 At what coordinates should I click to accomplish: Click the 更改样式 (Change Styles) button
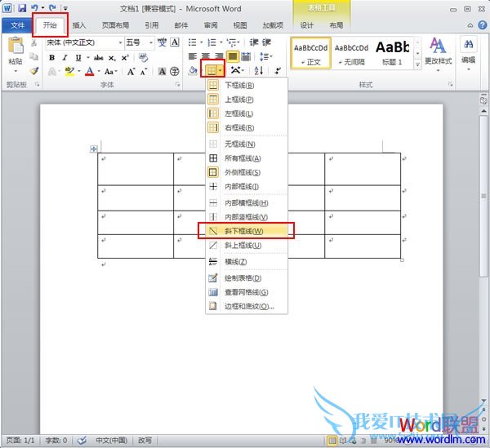tap(438, 55)
